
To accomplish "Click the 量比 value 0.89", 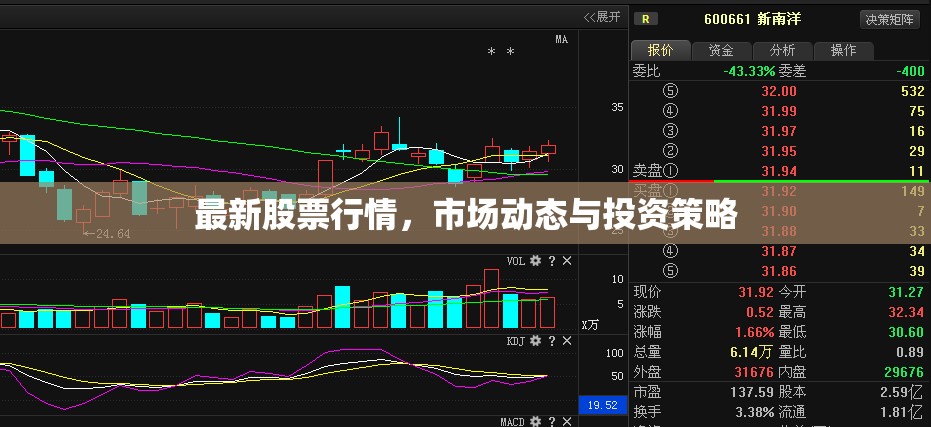I will tap(910, 352).
